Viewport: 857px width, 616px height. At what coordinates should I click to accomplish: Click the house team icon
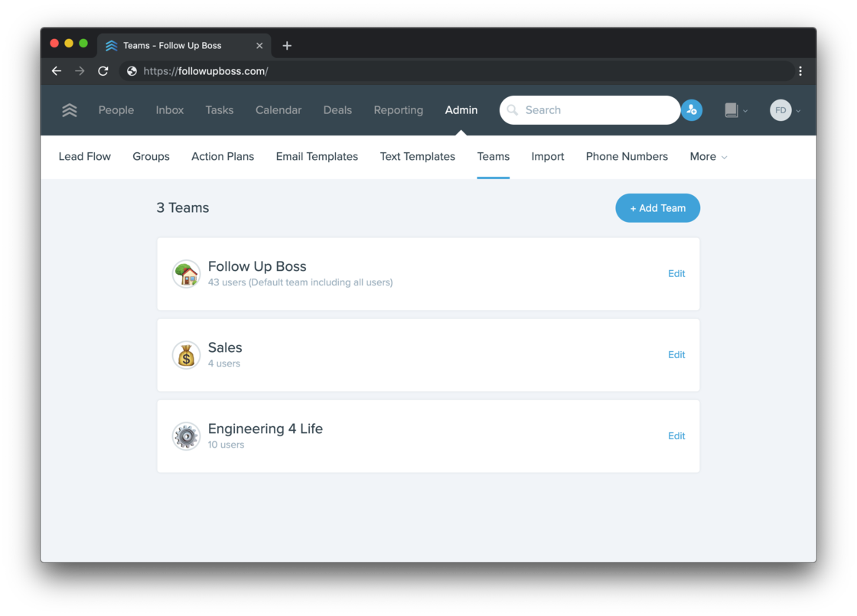pos(187,274)
